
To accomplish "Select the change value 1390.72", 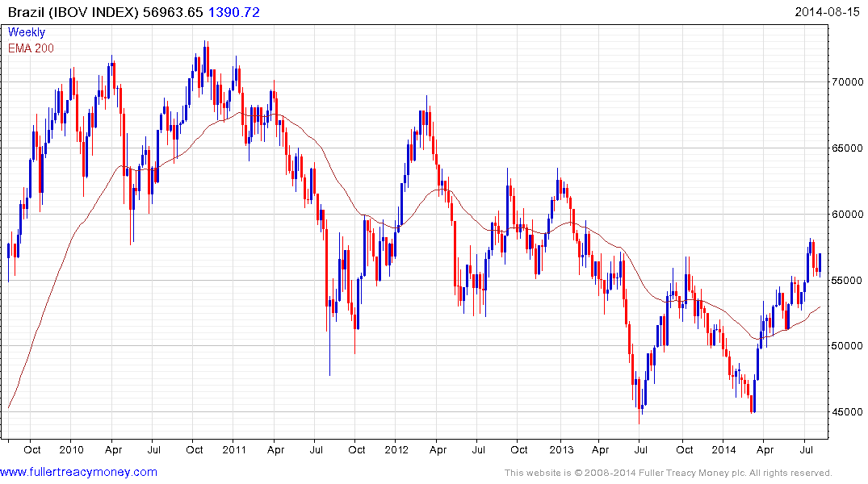I will (233, 12).
